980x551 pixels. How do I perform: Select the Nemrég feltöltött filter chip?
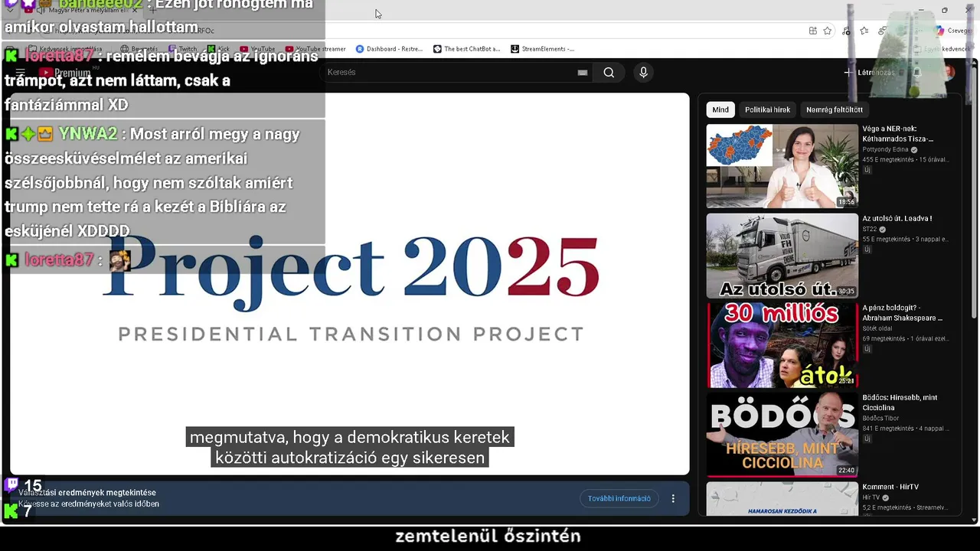(x=834, y=109)
